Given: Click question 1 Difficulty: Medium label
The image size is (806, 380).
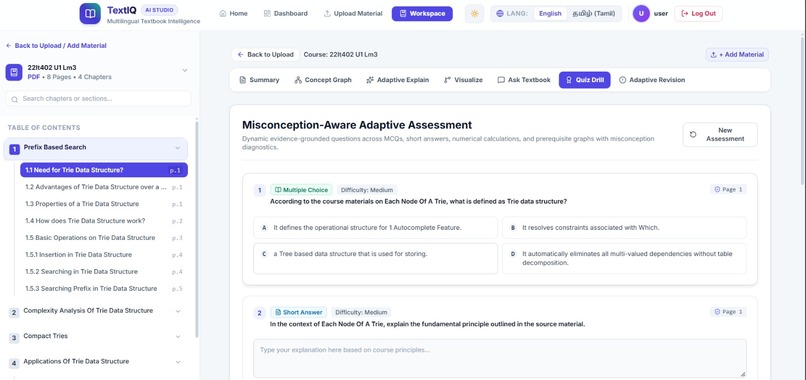Looking at the screenshot, I should pyautogui.click(x=367, y=190).
